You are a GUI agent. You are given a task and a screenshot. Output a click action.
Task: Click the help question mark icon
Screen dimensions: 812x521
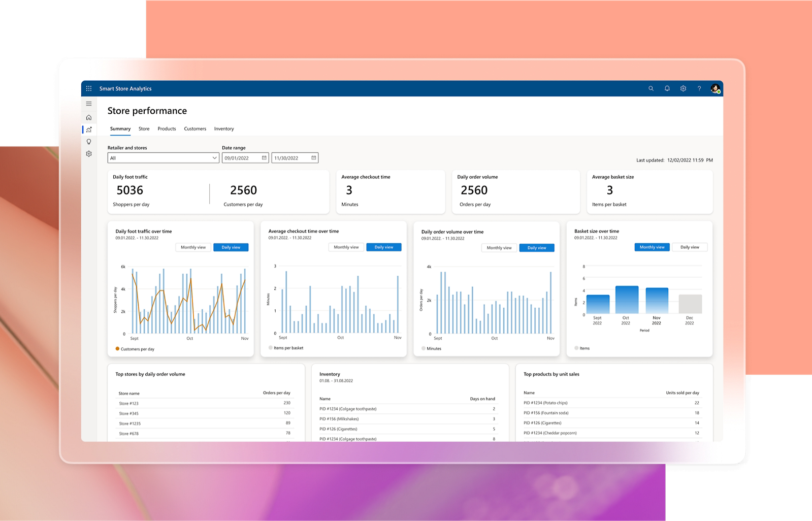tap(699, 88)
